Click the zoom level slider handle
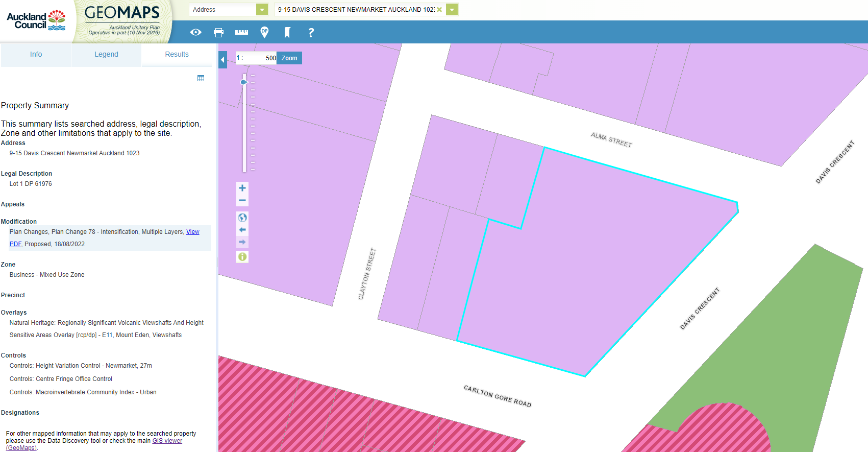The height and width of the screenshot is (452, 868). click(x=244, y=82)
